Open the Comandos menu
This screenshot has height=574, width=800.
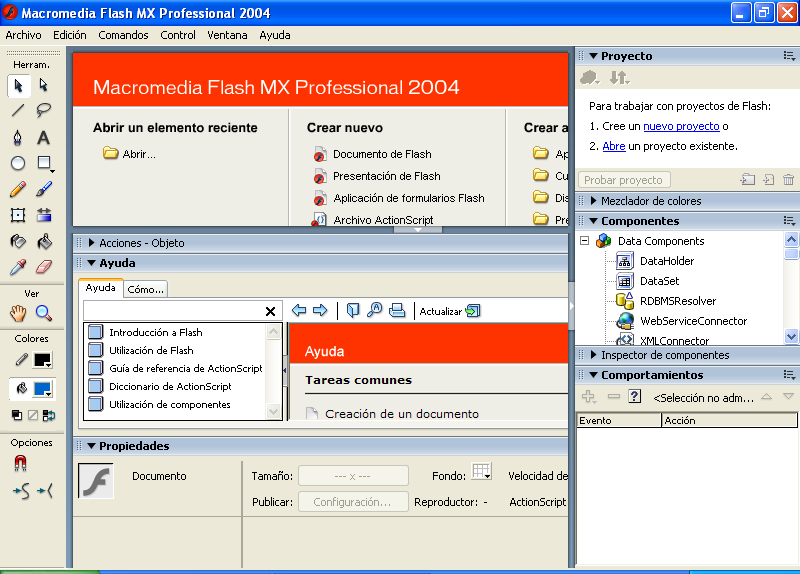click(123, 35)
